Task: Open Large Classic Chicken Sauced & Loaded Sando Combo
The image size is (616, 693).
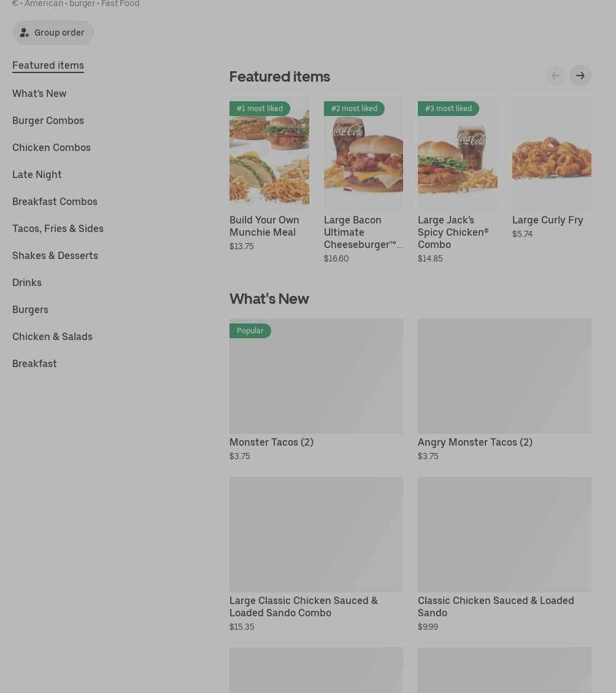Action: 316,534
